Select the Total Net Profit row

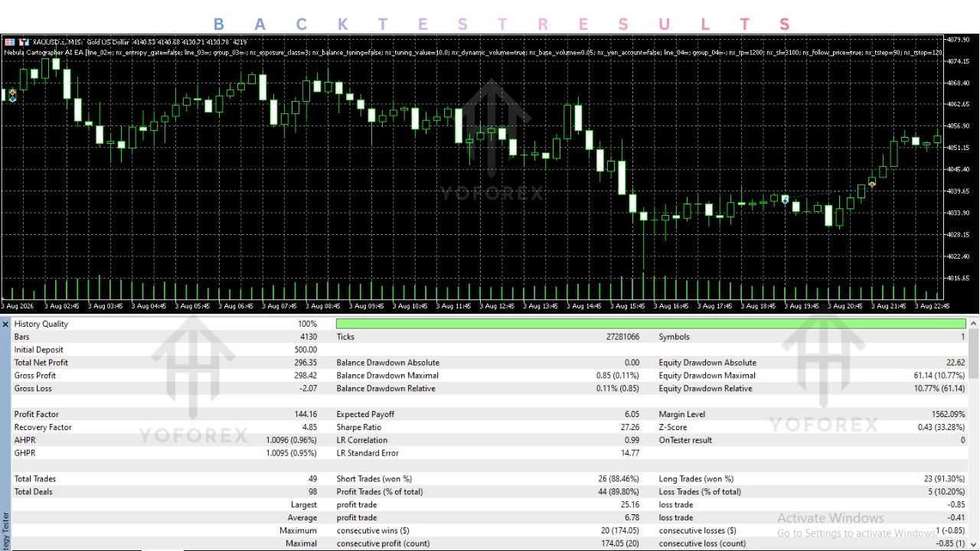[165, 363]
